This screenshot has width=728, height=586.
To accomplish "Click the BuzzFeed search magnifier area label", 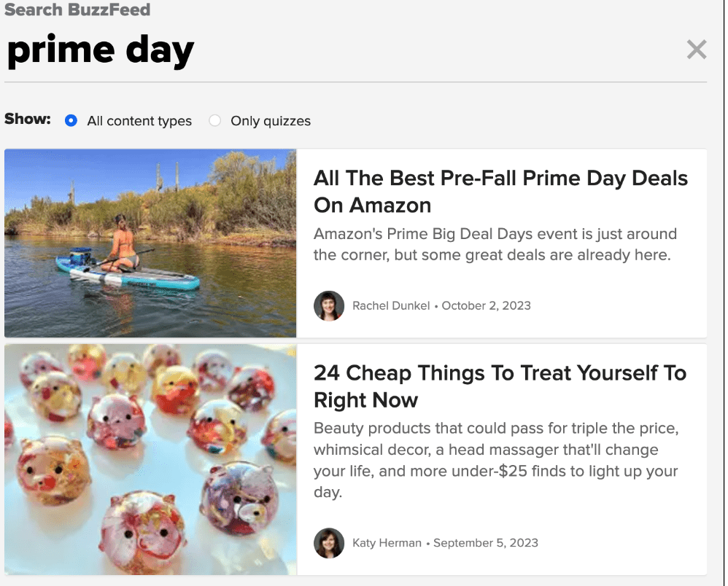I will coord(77,10).
